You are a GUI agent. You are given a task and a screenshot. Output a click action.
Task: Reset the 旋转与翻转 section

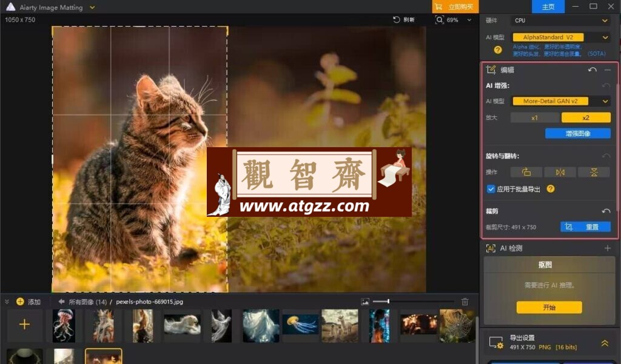(606, 156)
